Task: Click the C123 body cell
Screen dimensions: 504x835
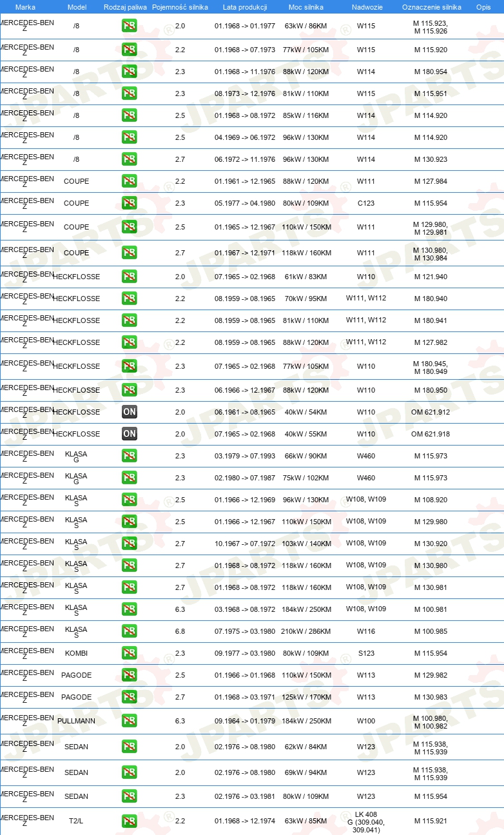Action: (x=366, y=203)
